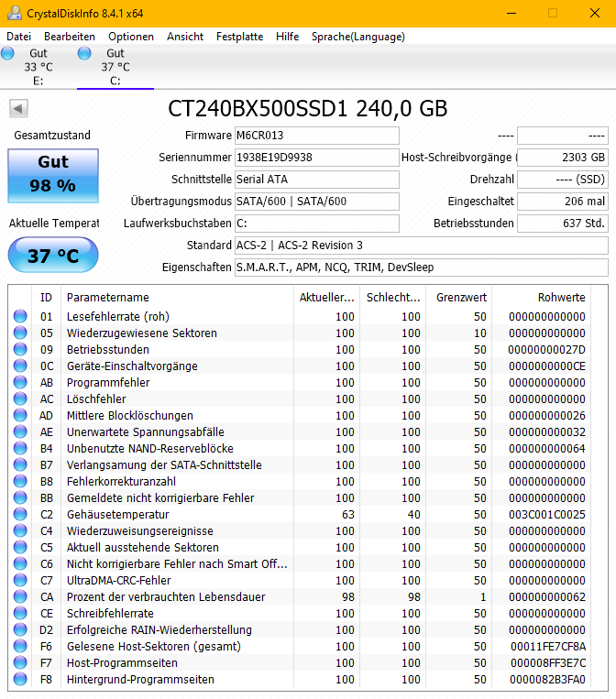Click the Gut 98 % health status button
The image size is (616, 699).
click(x=53, y=176)
